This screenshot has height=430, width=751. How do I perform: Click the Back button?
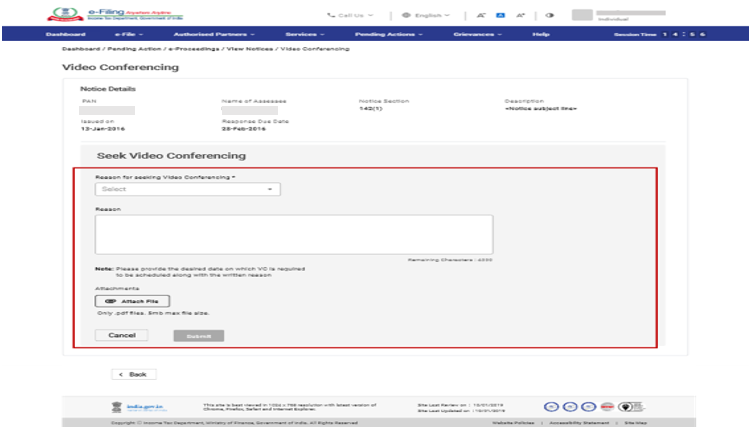tap(133, 374)
